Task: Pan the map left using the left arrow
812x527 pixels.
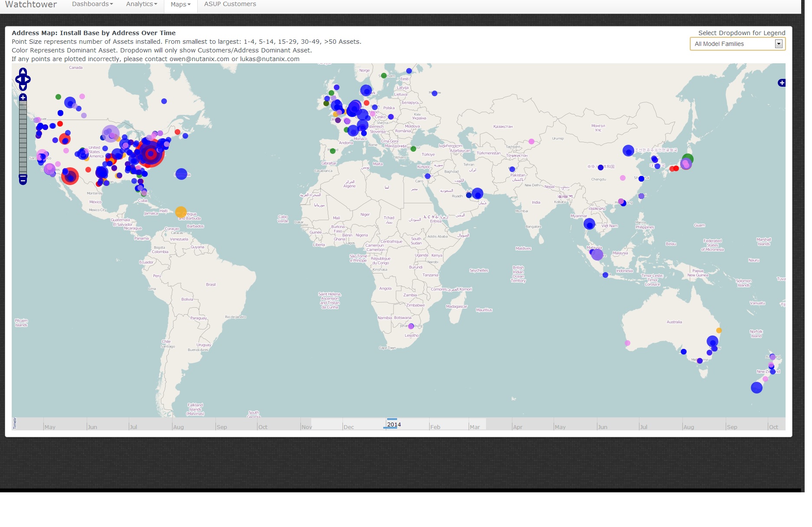Action: click(x=18, y=79)
